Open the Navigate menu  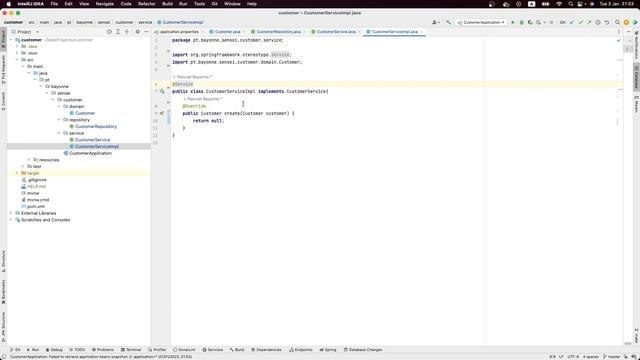(x=104, y=4)
